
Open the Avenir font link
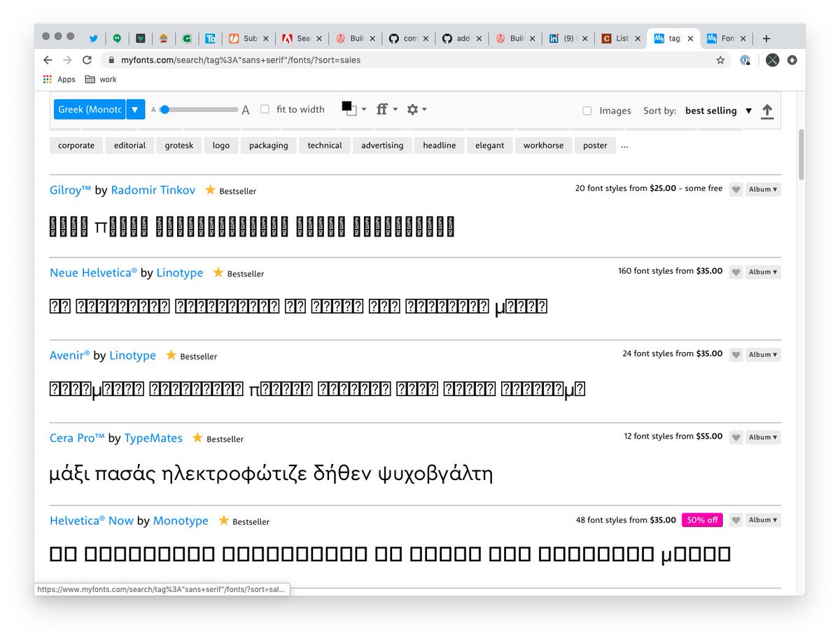point(70,355)
